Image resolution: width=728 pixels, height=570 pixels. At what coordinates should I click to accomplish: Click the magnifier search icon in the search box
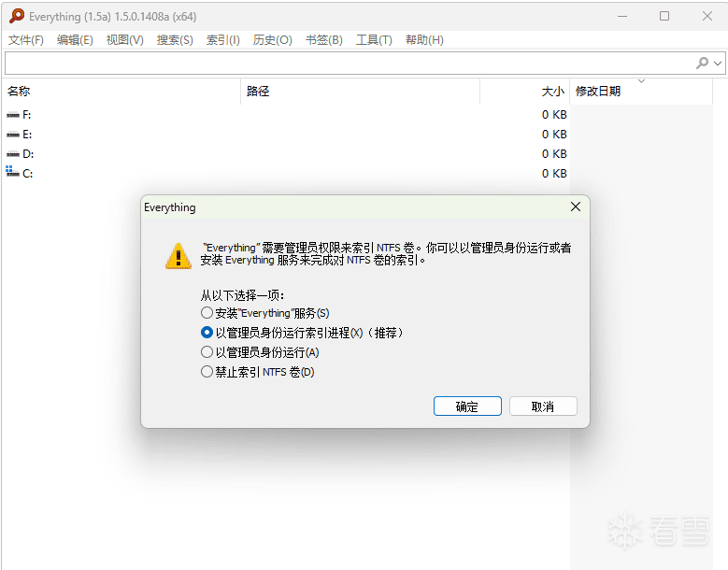pos(702,63)
